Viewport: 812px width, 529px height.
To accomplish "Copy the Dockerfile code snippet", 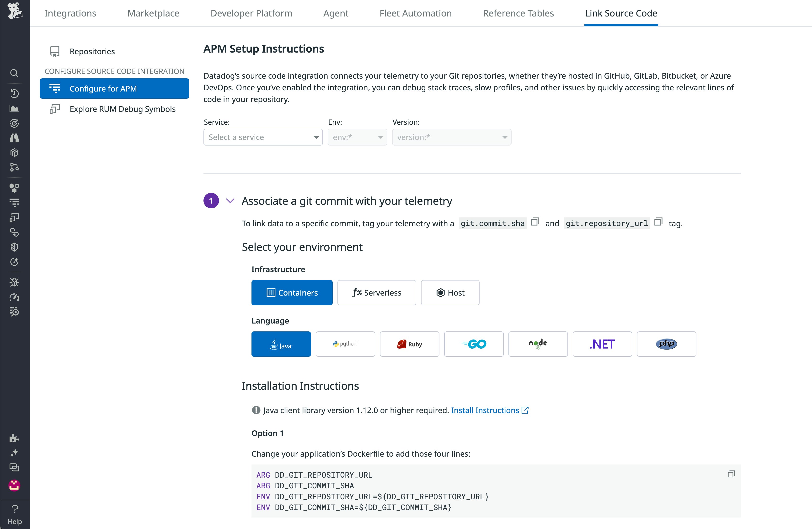I will point(731,474).
